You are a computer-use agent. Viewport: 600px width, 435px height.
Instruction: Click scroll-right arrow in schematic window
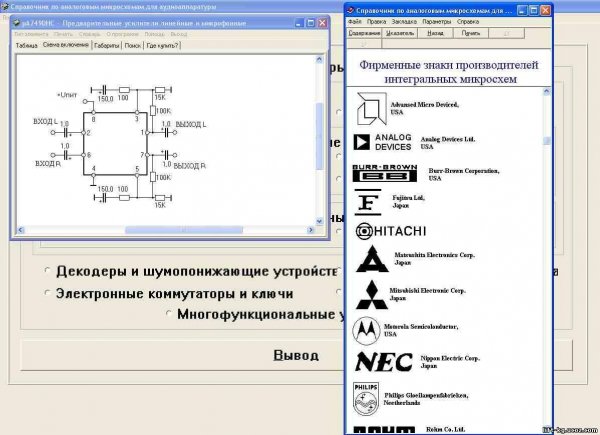click(x=311, y=230)
